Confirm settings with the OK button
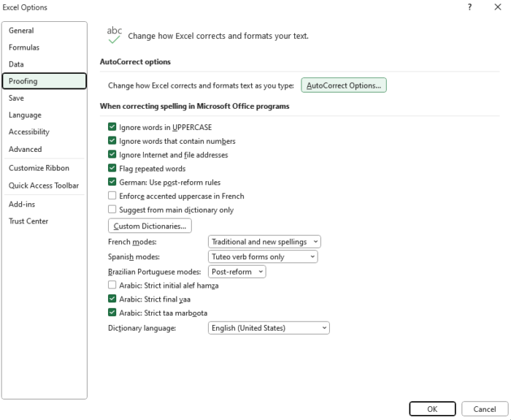 click(x=432, y=409)
